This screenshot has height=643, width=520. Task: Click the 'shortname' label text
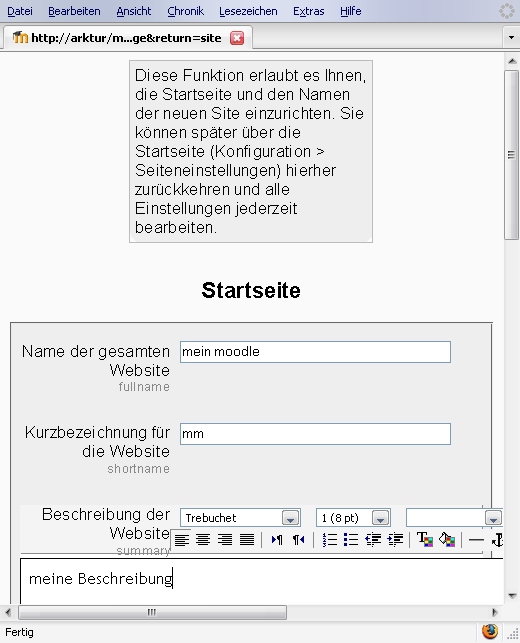pyautogui.click(x=138, y=469)
